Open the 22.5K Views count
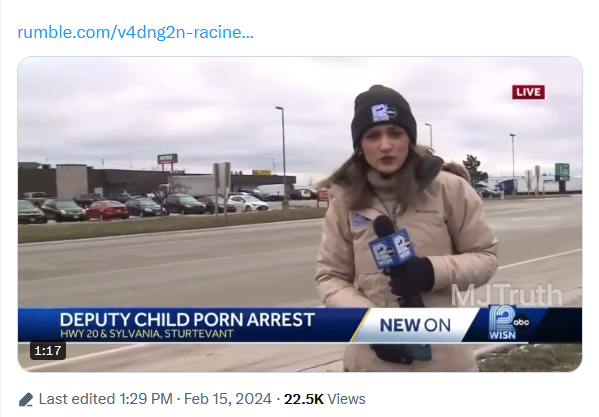 [325, 399]
